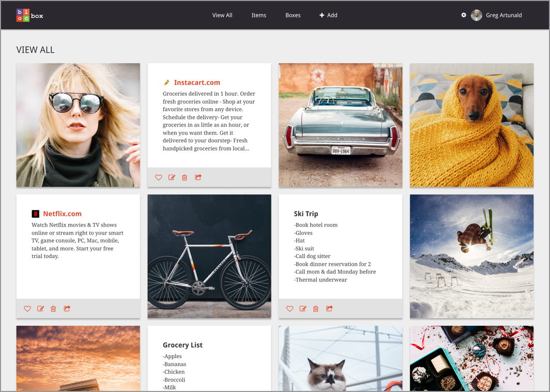
Task: Open the bicycle photo
Action: click(x=209, y=256)
